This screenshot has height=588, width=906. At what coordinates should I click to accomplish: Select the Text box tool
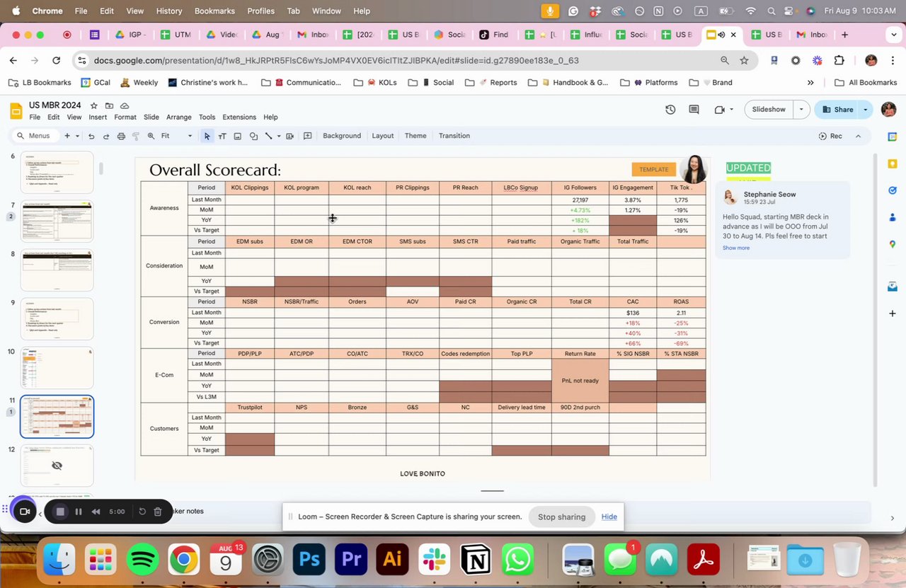(222, 136)
